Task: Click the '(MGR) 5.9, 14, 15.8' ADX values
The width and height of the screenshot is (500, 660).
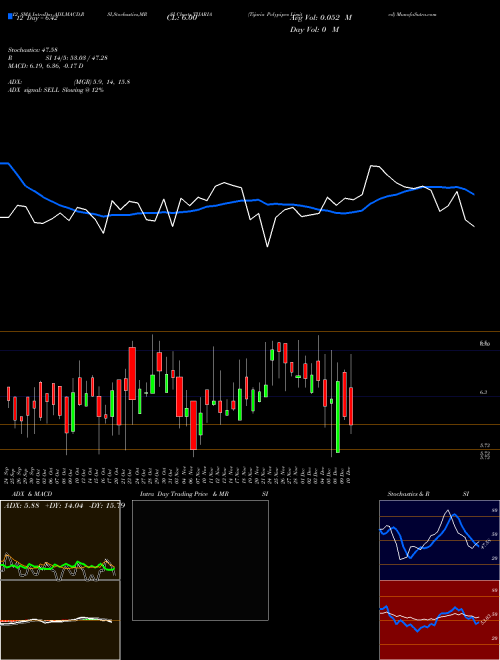Action: [101, 82]
